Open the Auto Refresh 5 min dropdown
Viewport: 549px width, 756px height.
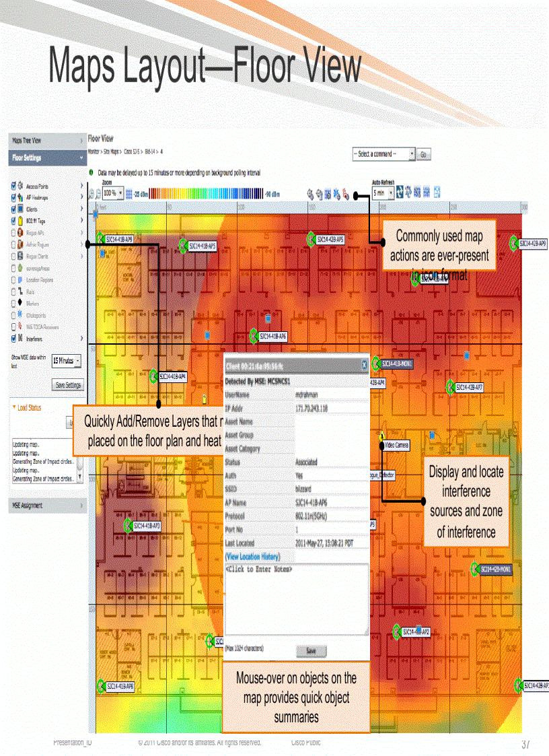[x=382, y=193]
